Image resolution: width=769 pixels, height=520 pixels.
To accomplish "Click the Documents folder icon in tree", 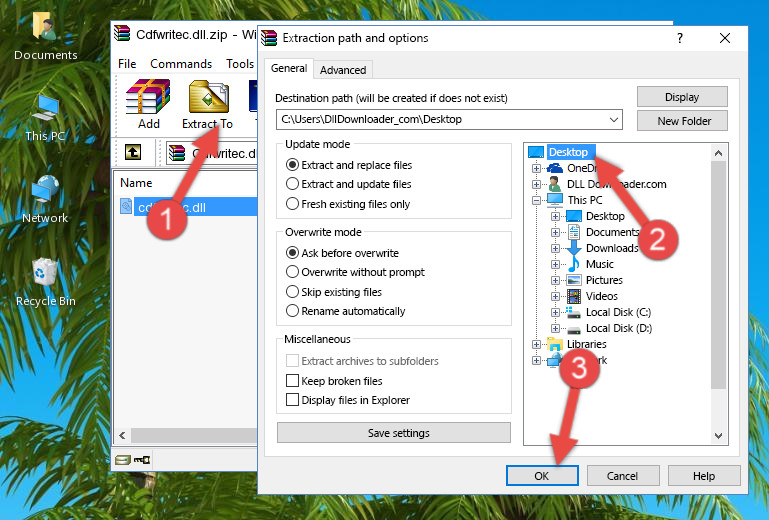I will pos(573,232).
